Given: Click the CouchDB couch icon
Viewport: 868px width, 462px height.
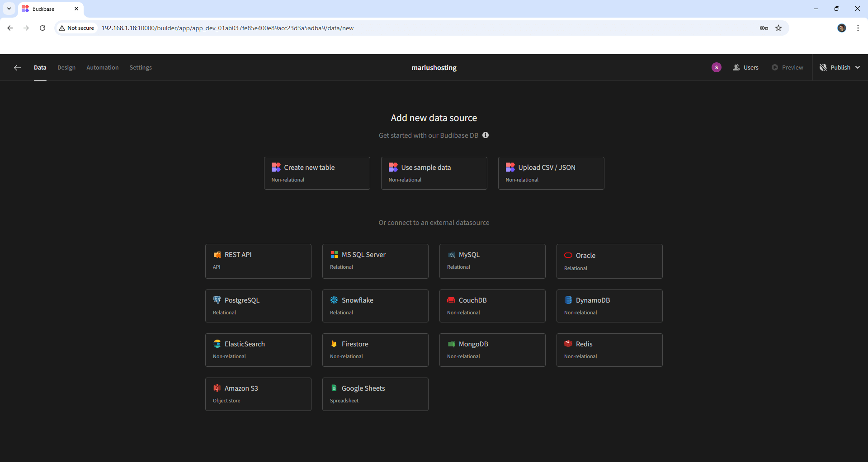Looking at the screenshot, I should (x=451, y=300).
